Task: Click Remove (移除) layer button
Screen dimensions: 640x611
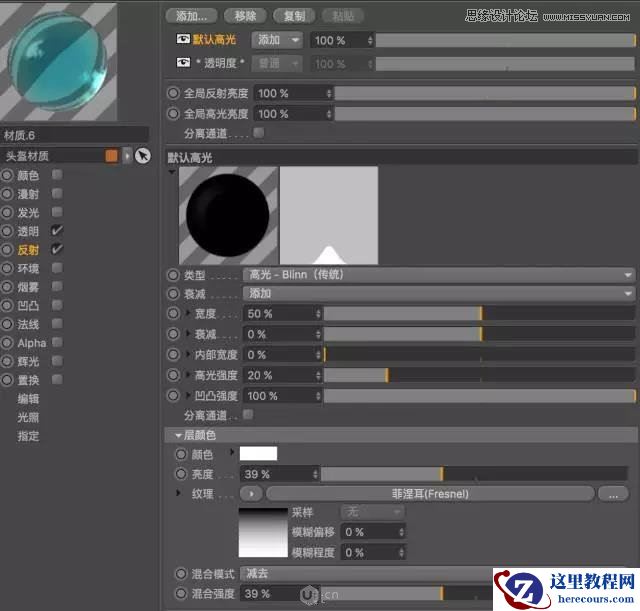Action: (x=245, y=16)
